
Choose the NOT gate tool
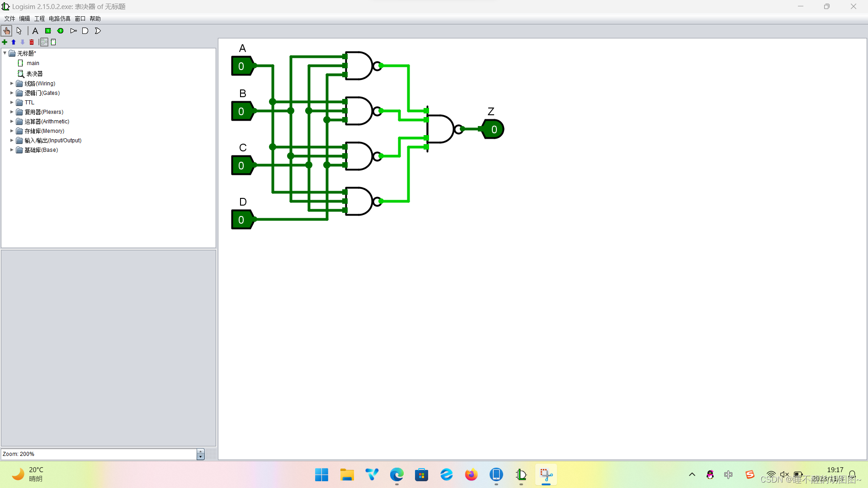pos(73,31)
